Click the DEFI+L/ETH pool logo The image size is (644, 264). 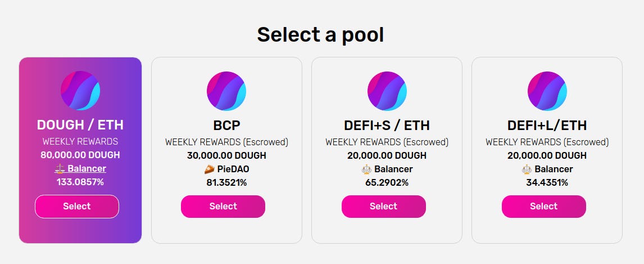click(547, 91)
